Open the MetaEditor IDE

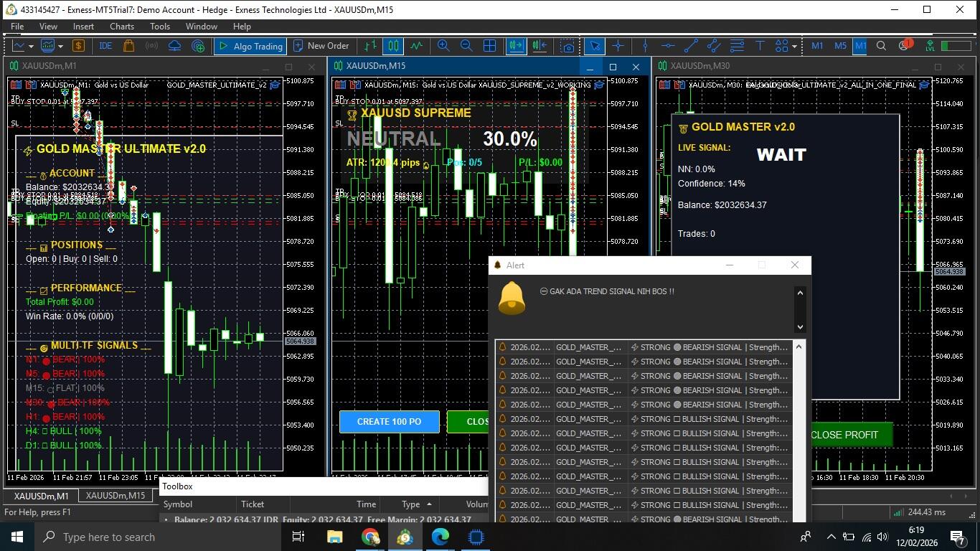click(105, 46)
